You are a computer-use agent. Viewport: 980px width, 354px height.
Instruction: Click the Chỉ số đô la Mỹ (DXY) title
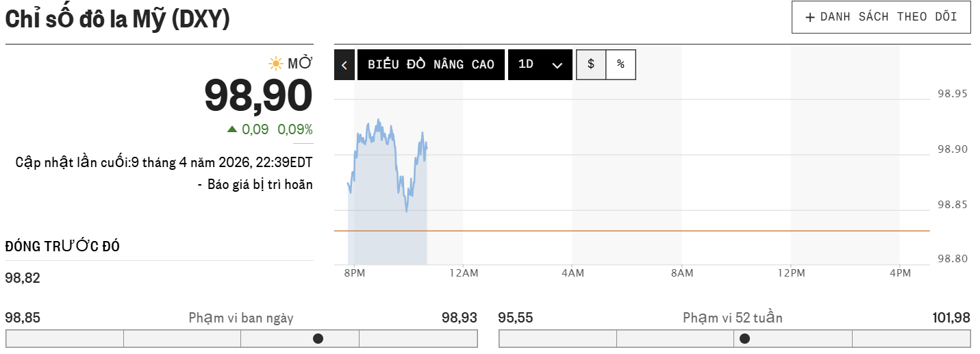click(x=118, y=20)
